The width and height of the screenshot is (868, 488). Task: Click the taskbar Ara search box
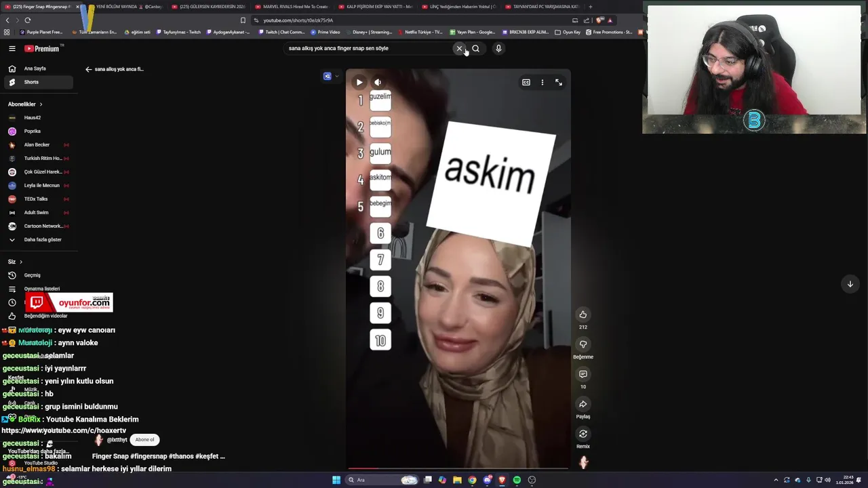tap(382, 480)
